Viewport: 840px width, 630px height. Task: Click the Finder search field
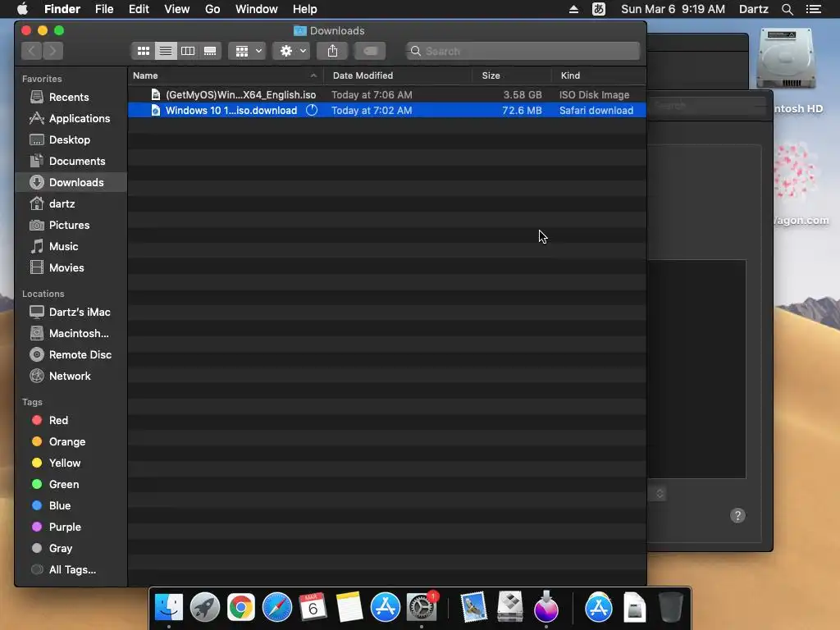point(523,51)
